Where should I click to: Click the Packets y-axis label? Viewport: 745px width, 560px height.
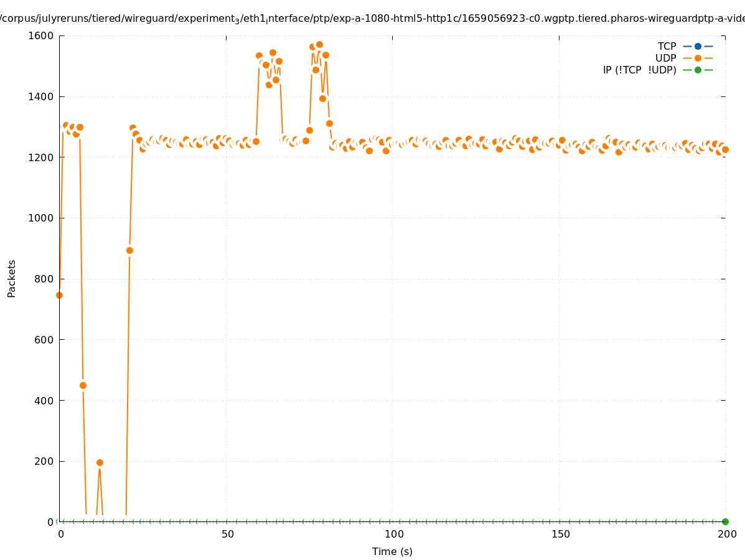(x=12, y=278)
